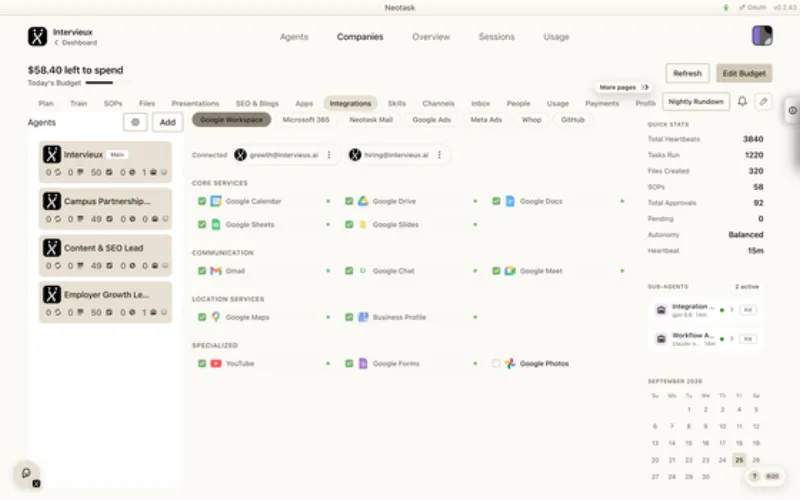Click the pencil edit icon beside Nightly Rundown
The width and height of the screenshot is (800, 500).
pos(763,102)
